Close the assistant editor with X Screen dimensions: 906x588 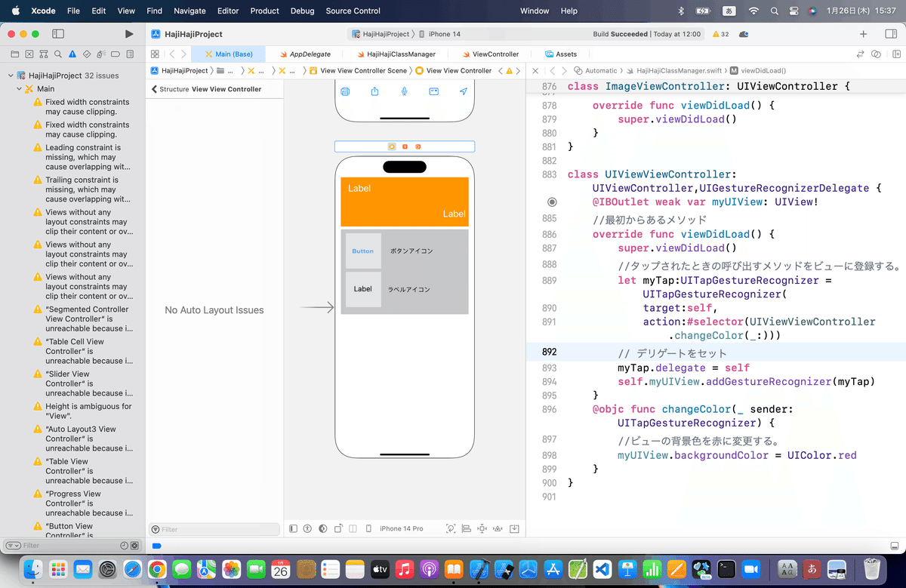(x=535, y=71)
